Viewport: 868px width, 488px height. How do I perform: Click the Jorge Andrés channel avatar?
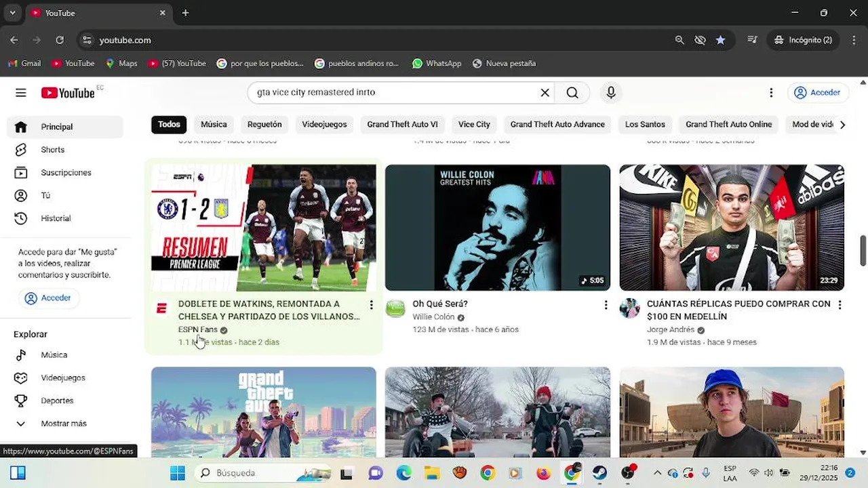629,308
